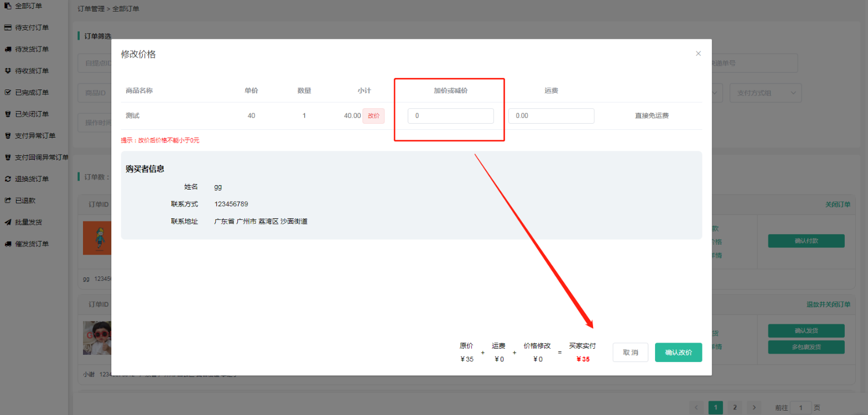The height and width of the screenshot is (415, 868).
Task: Focus the 快递单号 filter input
Action: [x=755, y=63]
